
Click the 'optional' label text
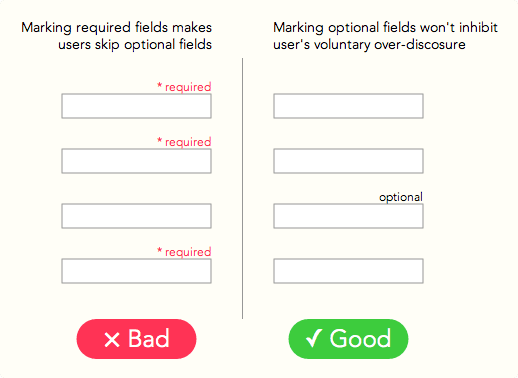tap(401, 197)
